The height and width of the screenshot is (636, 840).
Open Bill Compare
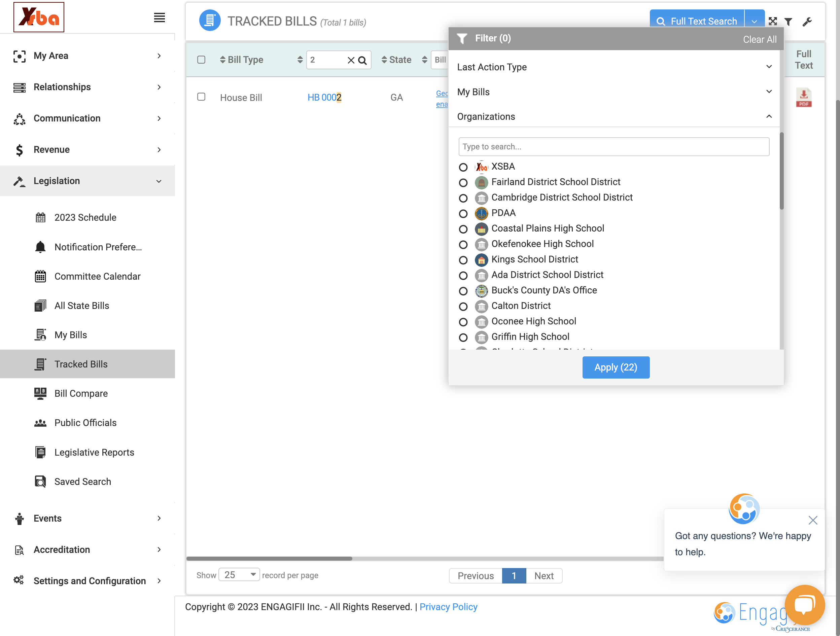click(81, 393)
